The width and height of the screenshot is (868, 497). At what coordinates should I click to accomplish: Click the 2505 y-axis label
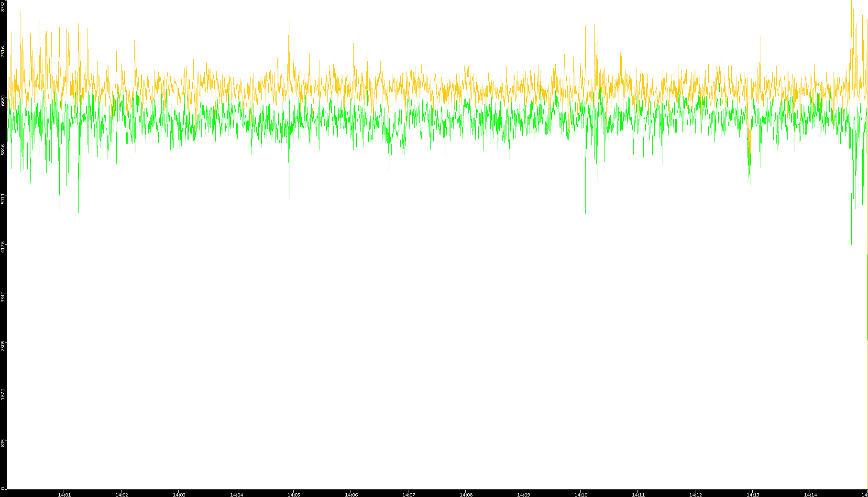pyautogui.click(x=3, y=345)
